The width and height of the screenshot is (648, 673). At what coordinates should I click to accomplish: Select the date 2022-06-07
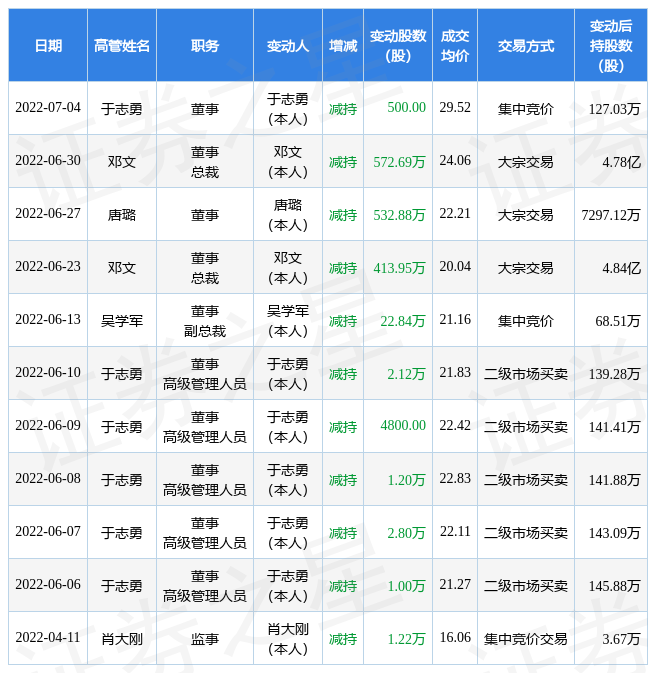tap(48, 531)
